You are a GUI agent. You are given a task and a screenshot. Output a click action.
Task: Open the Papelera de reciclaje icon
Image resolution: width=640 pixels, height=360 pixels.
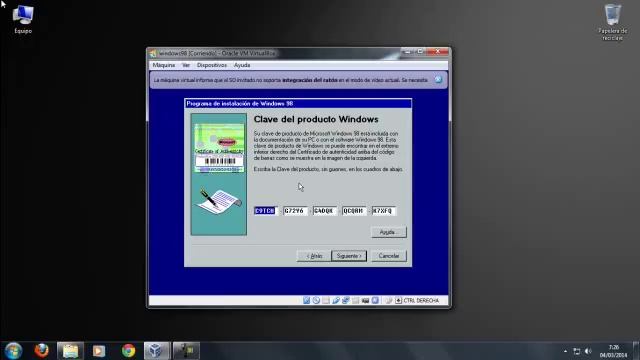[x=612, y=22]
